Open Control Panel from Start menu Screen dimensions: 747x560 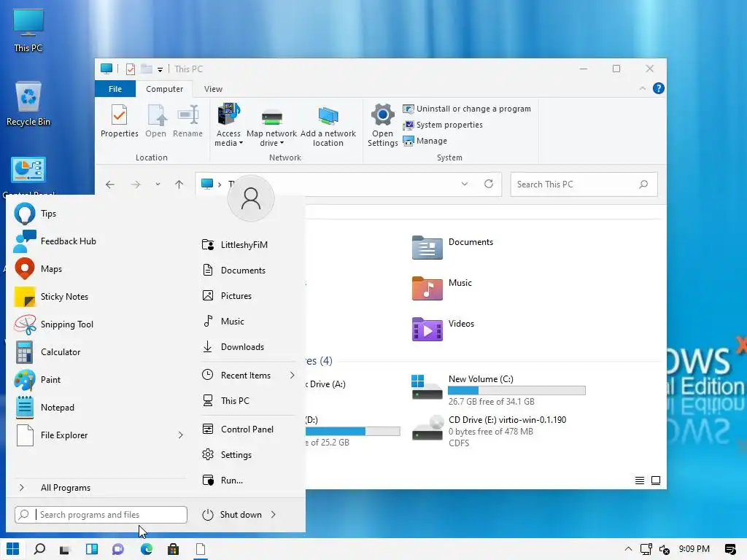pos(248,429)
